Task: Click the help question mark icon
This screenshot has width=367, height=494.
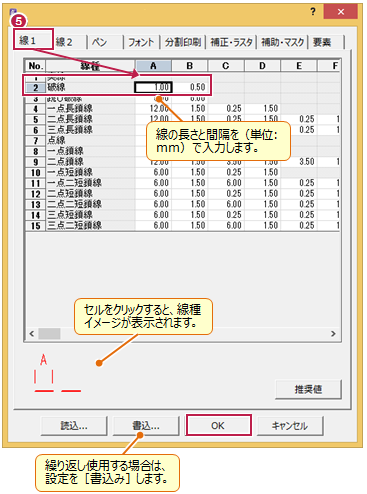Action: [313, 12]
